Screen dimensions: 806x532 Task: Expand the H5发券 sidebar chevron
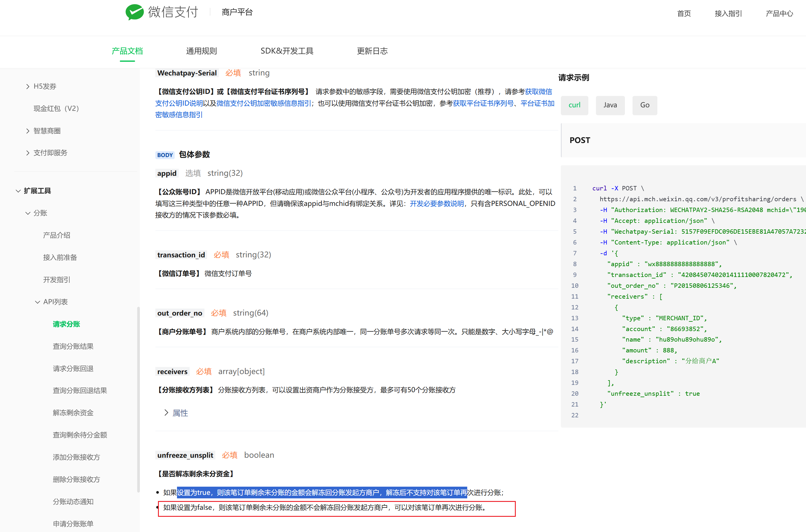tap(28, 87)
